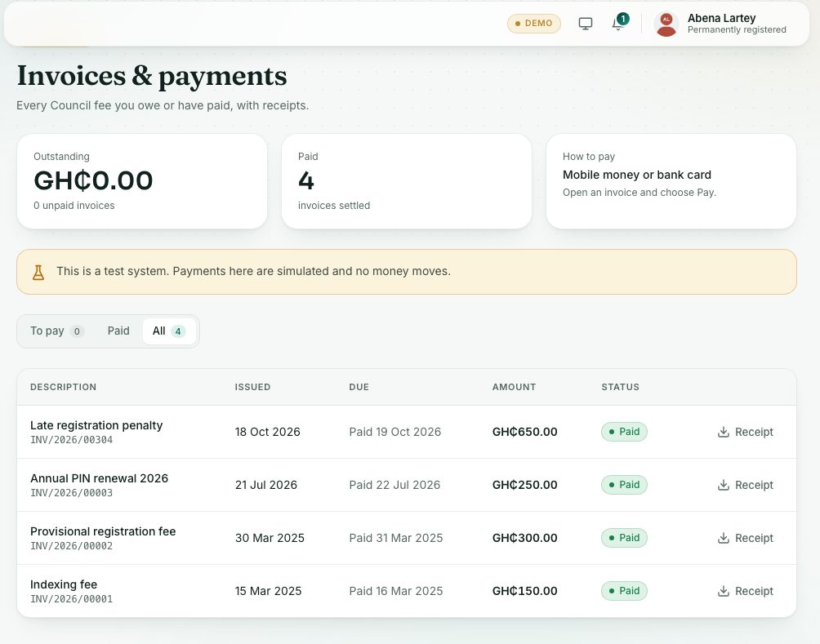Open Abena Lartey's profile avatar
The height and width of the screenshot is (644, 820).
tap(666, 24)
